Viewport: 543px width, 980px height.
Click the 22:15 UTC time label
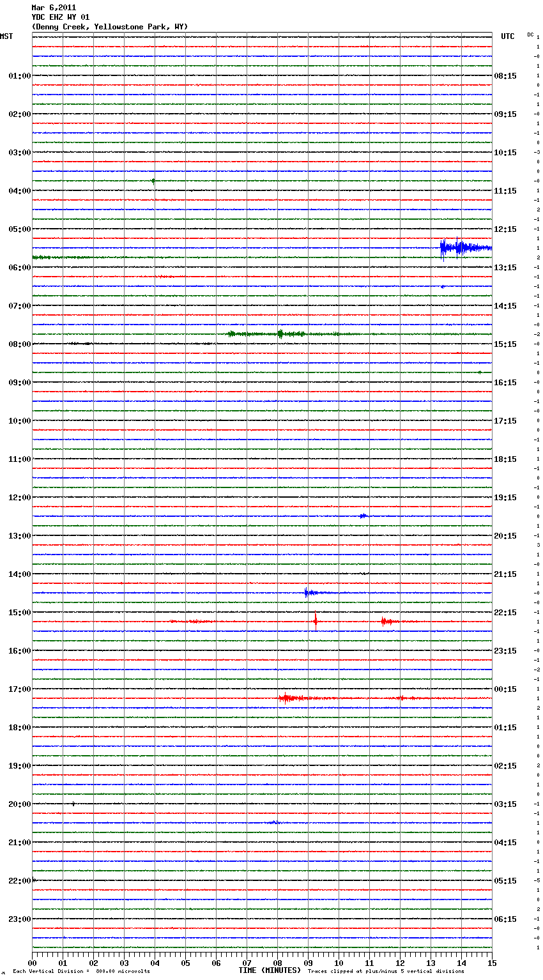(x=505, y=613)
